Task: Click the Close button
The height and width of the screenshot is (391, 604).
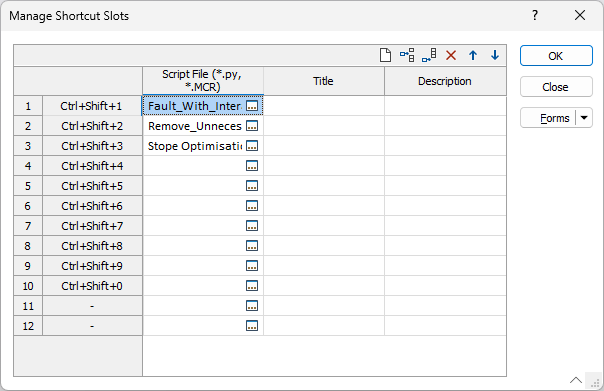Action: pos(556,87)
